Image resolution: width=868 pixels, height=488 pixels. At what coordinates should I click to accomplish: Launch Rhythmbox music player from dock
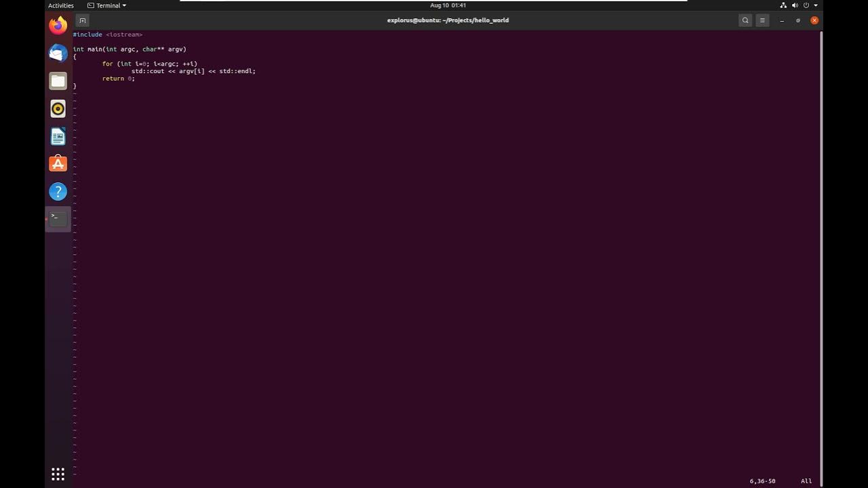point(58,108)
